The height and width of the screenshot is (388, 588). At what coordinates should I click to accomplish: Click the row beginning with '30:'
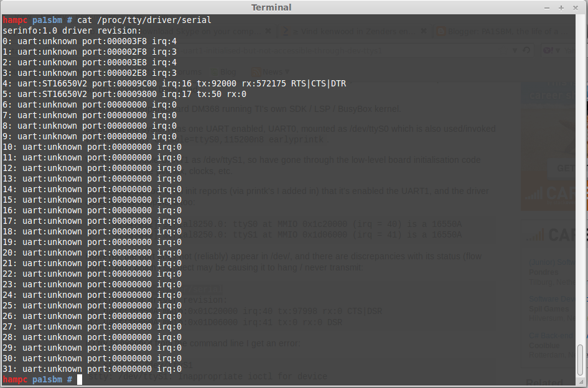pos(92,358)
